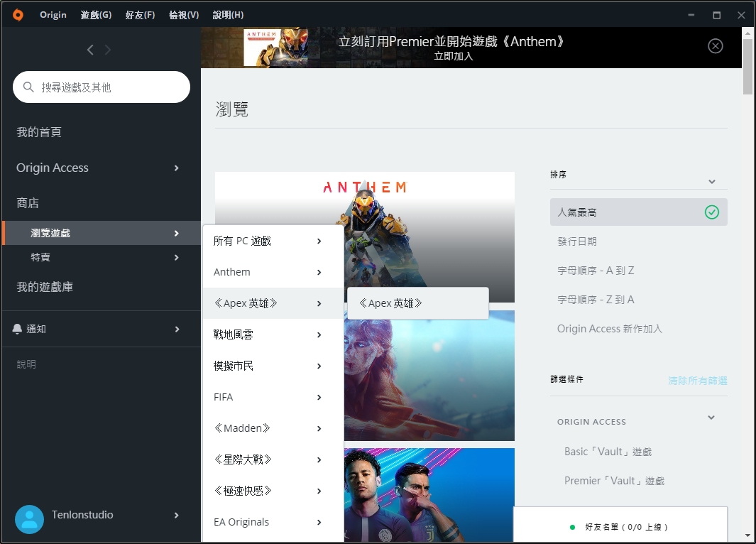Expand the 《Apex 英雄》 flyout chevron
Viewport: 756px width, 544px height.
tap(319, 303)
